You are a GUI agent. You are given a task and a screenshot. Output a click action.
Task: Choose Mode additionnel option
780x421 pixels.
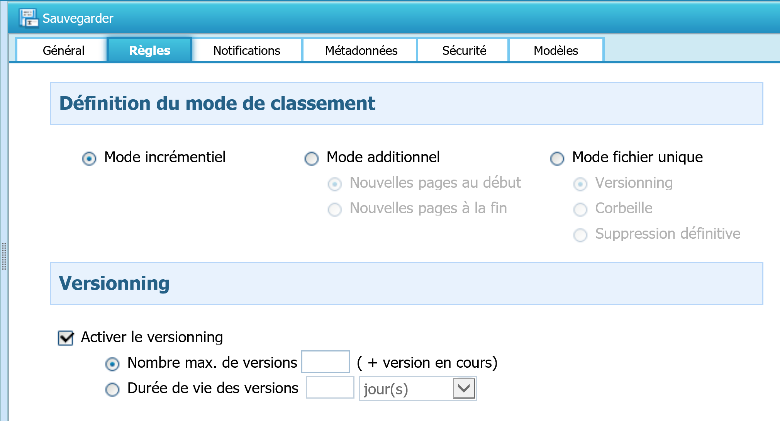click(312, 158)
